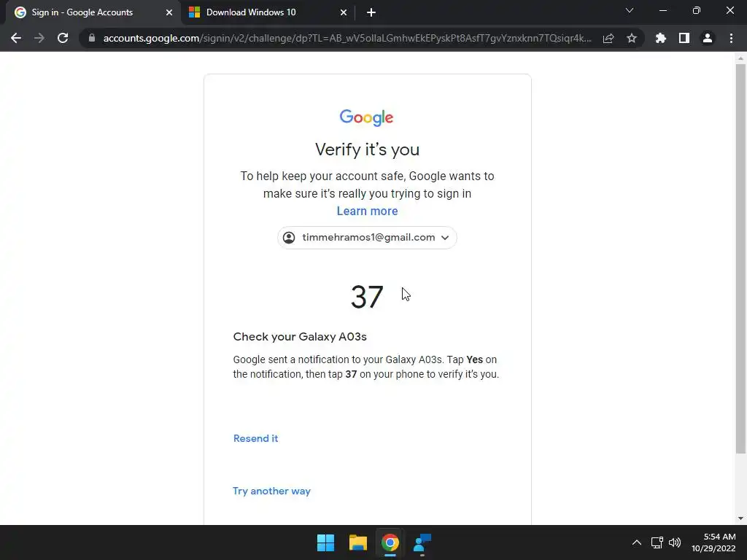Click the Resend it link
This screenshot has height=560, width=747.
pos(256,438)
